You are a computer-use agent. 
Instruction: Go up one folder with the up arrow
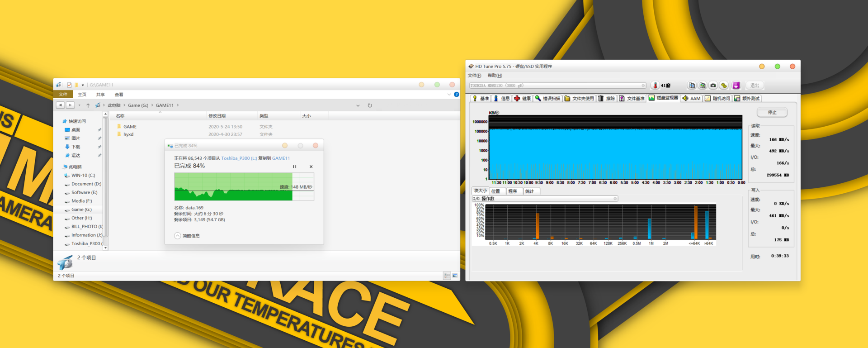point(88,105)
